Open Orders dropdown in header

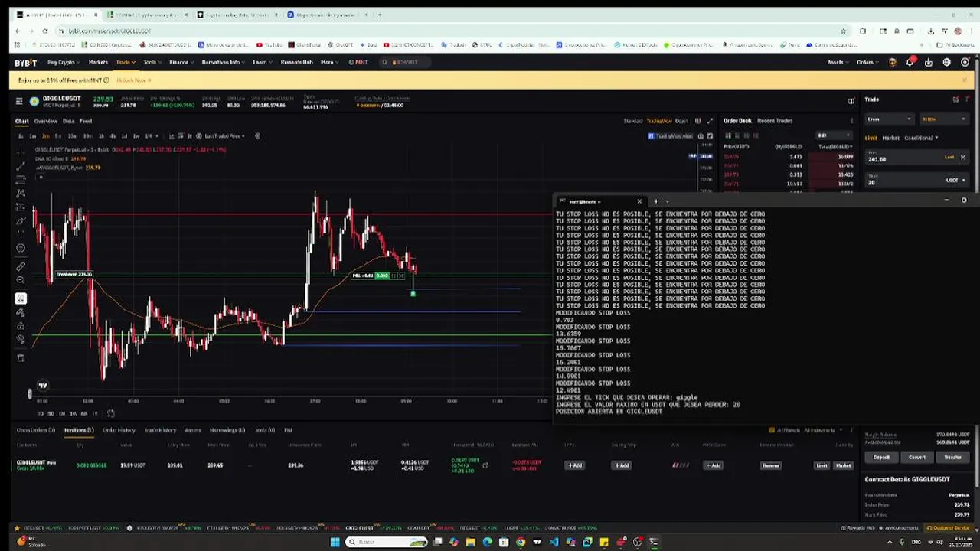coord(868,62)
